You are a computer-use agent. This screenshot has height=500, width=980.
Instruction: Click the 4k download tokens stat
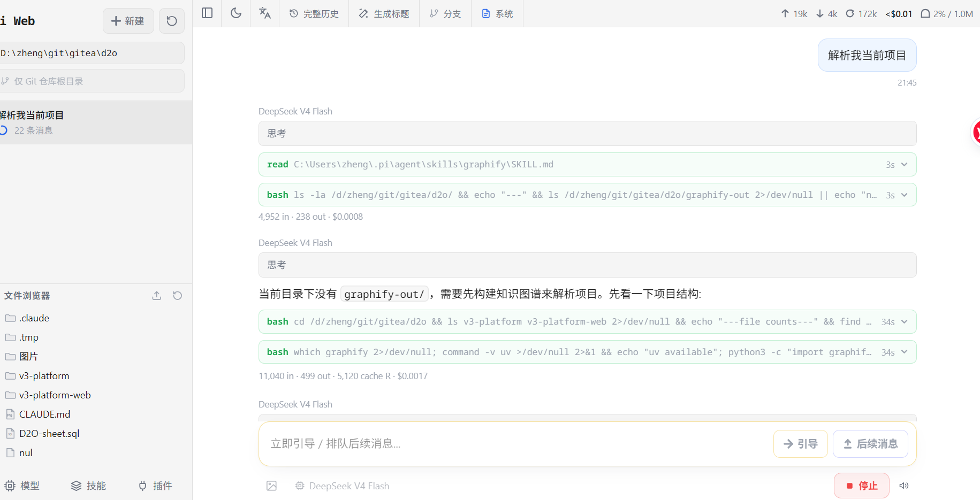pos(827,14)
